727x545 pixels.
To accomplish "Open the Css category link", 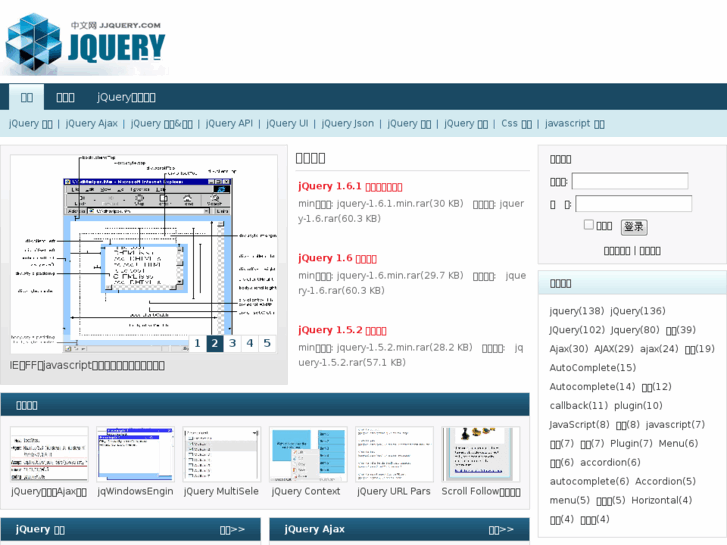I will [x=516, y=123].
